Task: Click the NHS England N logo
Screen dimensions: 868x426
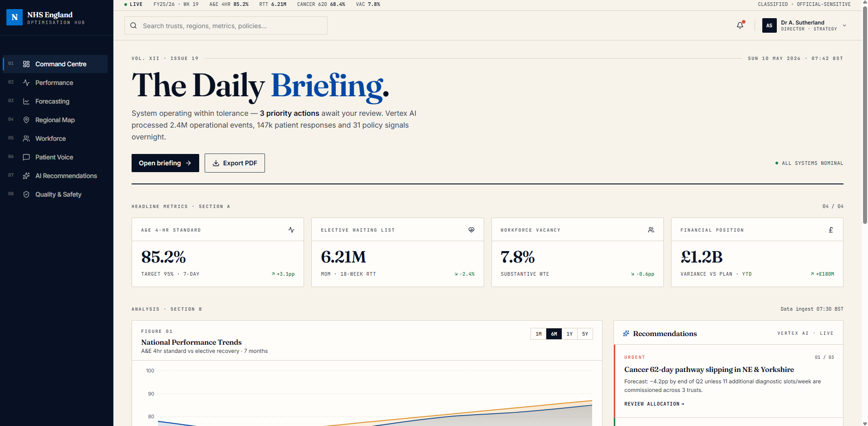Action: pos(15,17)
